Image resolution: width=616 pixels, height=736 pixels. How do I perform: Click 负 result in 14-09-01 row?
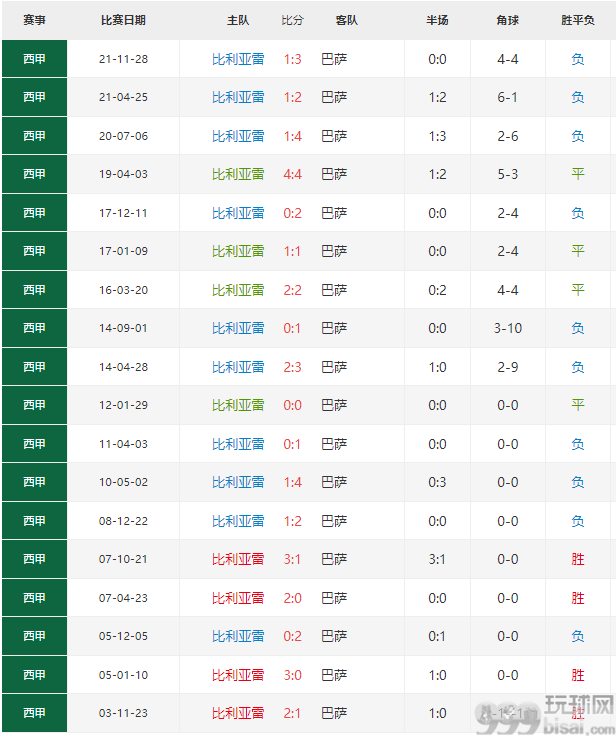(x=578, y=328)
